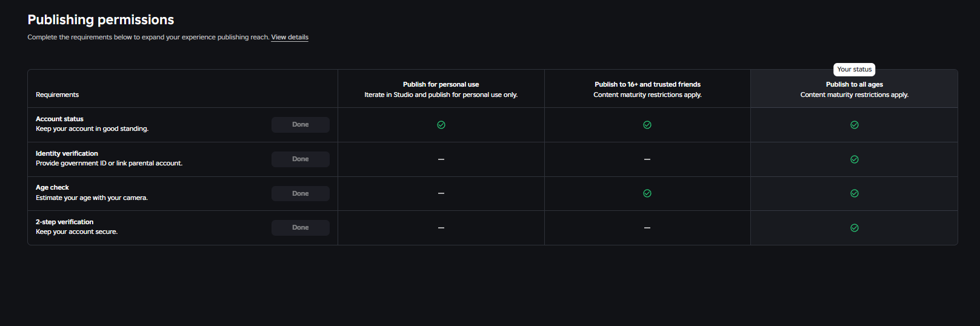Click Done button for Identity verification
980x326 pixels.
(x=301, y=159)
